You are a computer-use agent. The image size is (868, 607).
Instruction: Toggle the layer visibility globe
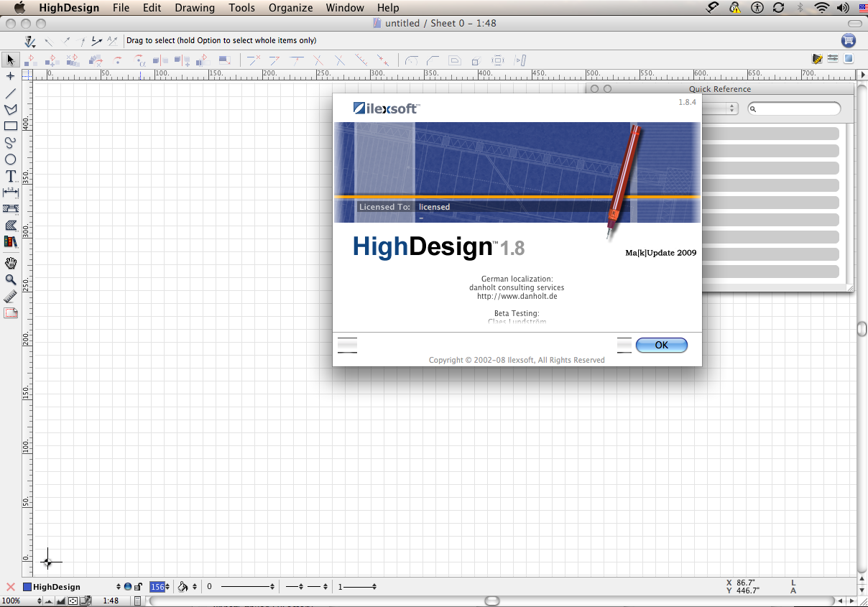point(128,587)
